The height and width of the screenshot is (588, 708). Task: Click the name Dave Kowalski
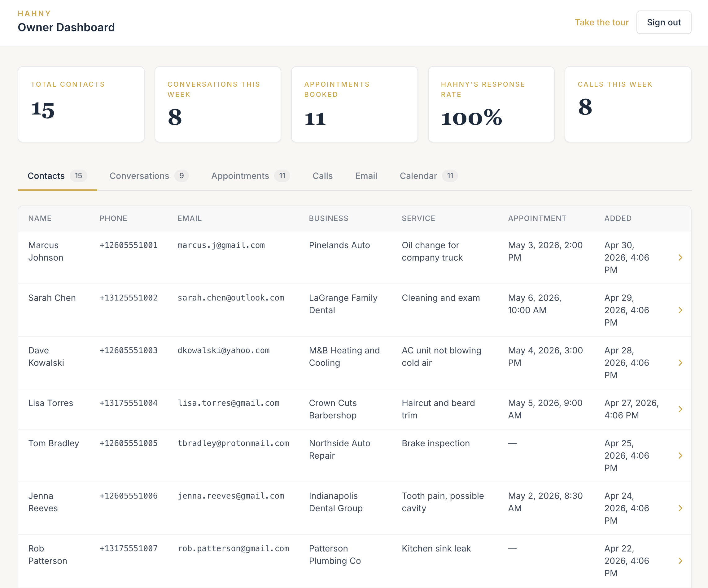[x=46, y=357]
